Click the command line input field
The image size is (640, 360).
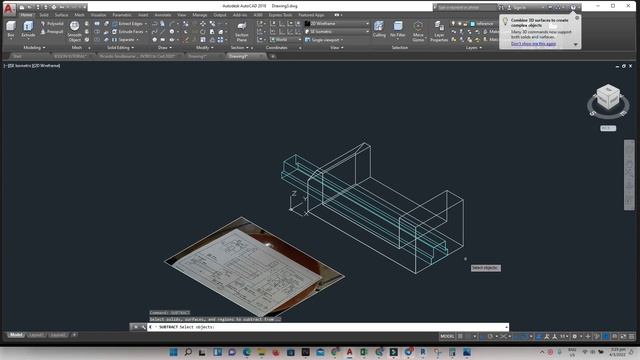328,327
